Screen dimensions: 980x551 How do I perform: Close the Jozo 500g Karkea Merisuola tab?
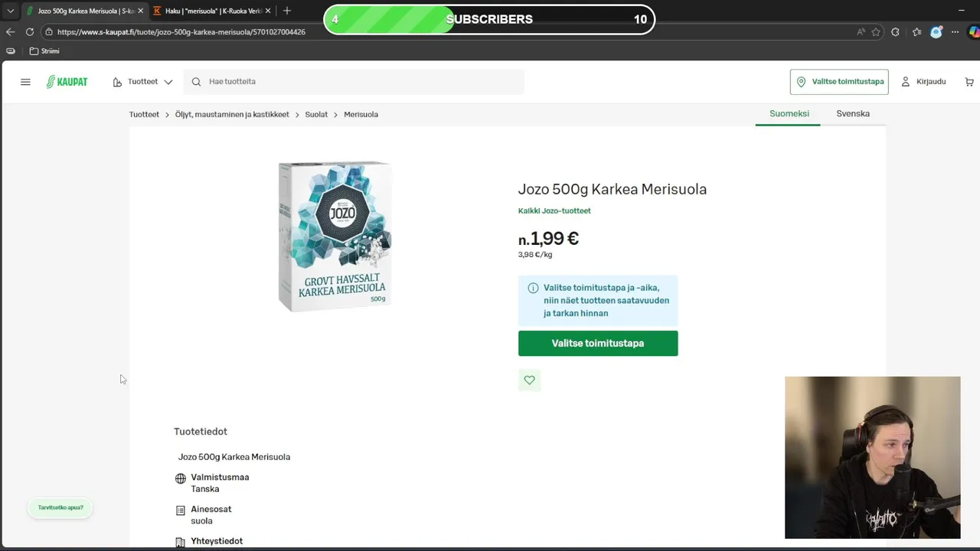click(x=140, y=11)
